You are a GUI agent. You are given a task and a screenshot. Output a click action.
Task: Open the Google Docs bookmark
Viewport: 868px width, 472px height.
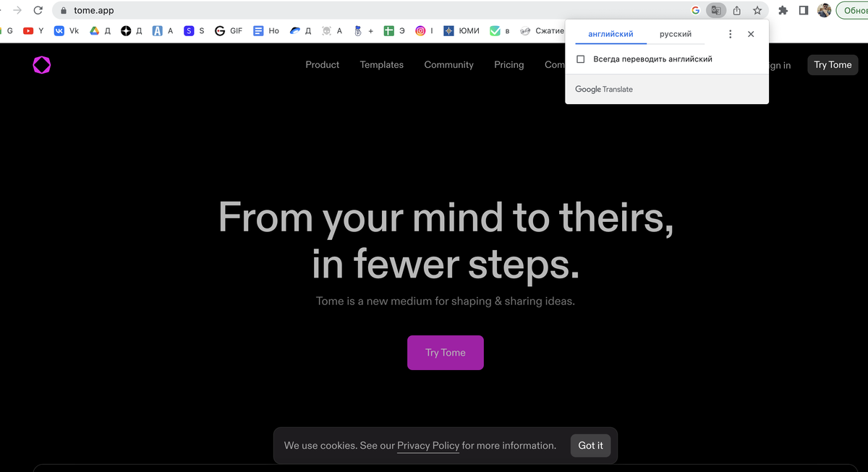[x=265, y=31]
